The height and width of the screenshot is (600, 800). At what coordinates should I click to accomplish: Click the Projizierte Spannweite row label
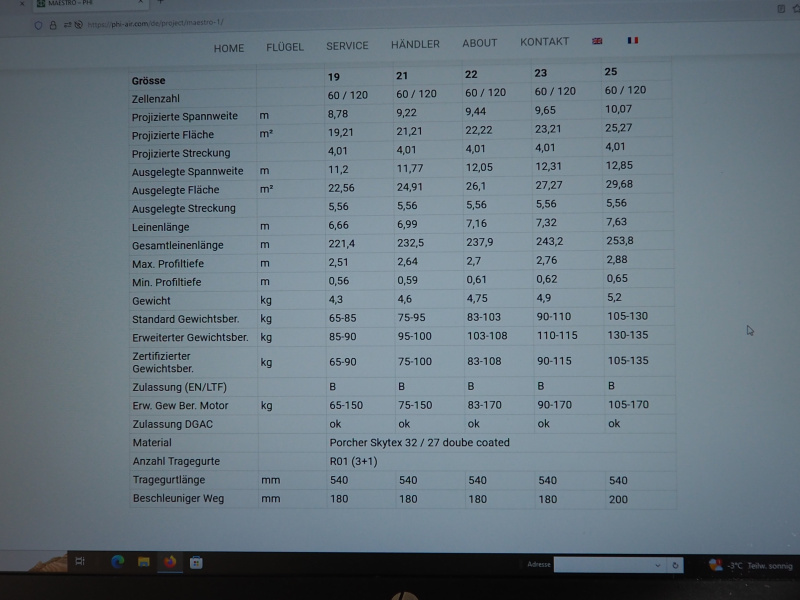[185, 116]
